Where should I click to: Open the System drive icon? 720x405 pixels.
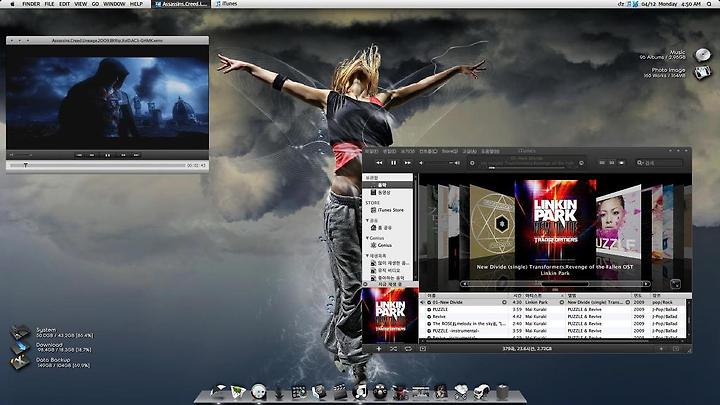(x=20, y=332)
